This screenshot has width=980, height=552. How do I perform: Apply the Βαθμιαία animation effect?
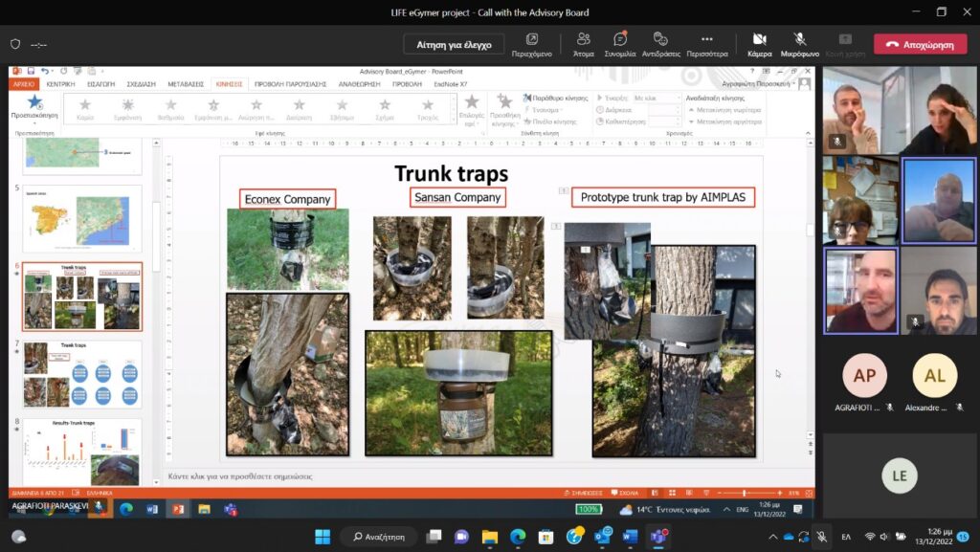(170, 109)
